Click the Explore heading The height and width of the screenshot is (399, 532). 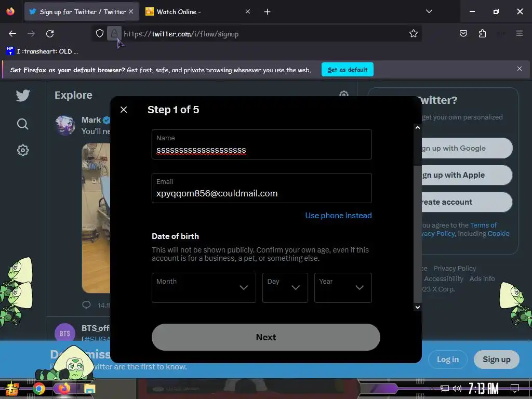click(73, 96)
